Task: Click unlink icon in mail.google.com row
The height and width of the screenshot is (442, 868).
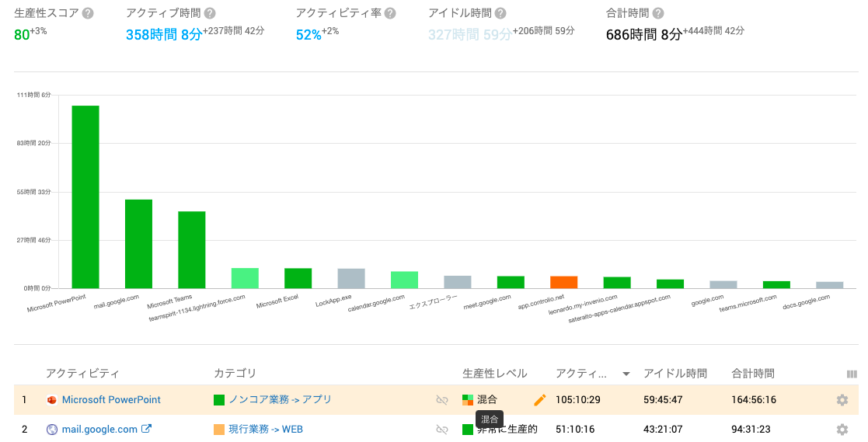Action: pyautogui.click(x=441, y=430)
